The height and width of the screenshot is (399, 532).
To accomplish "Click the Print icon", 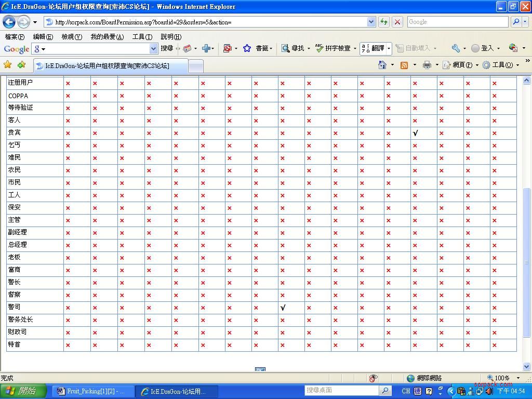I will 427,65.
